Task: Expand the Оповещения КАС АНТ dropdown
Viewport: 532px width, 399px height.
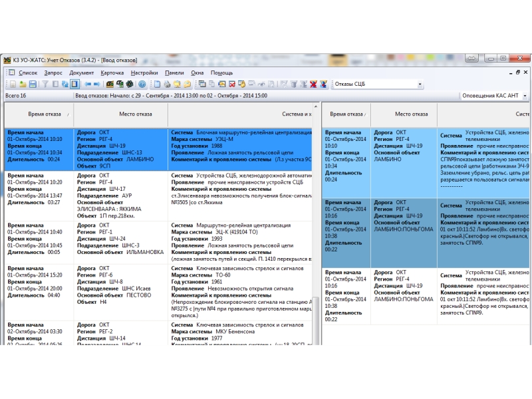Action: [x=525, y=96]
